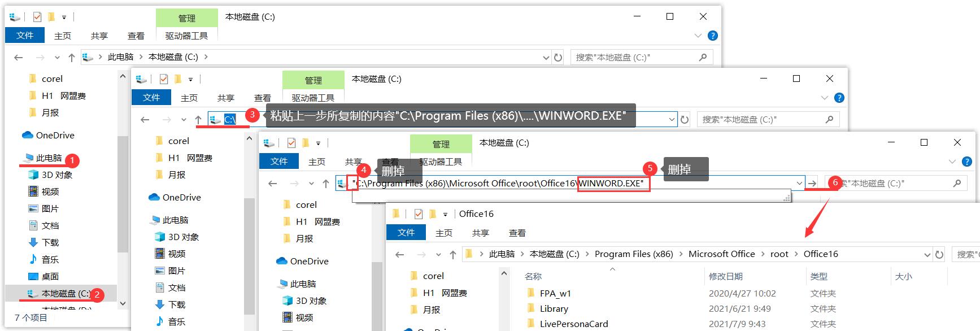Select 桌面 in the navigation tree
This screenshot has width=980, height=331.
(x=50, y=276)
